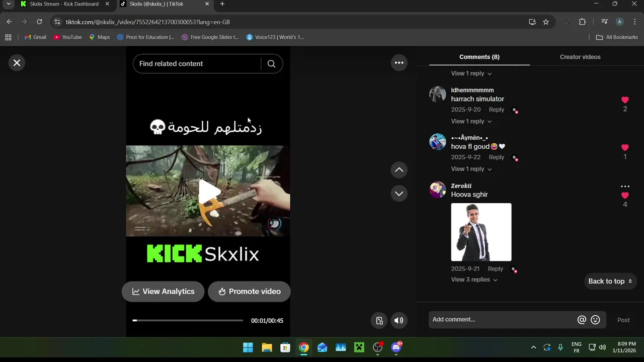644x362 pixels.
Task: Open the Chrome extensions puzzle icon
Action: pyautogui.click(x=583, y=22)
